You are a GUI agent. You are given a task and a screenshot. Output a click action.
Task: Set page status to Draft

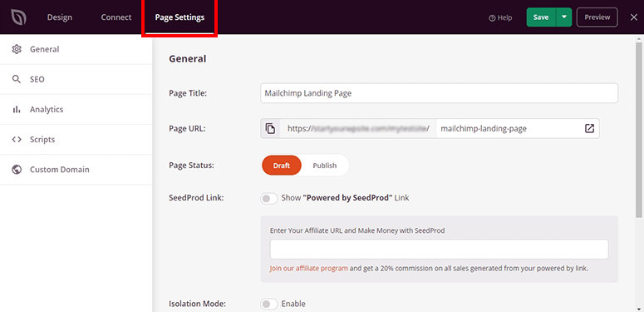click(282, 166)
